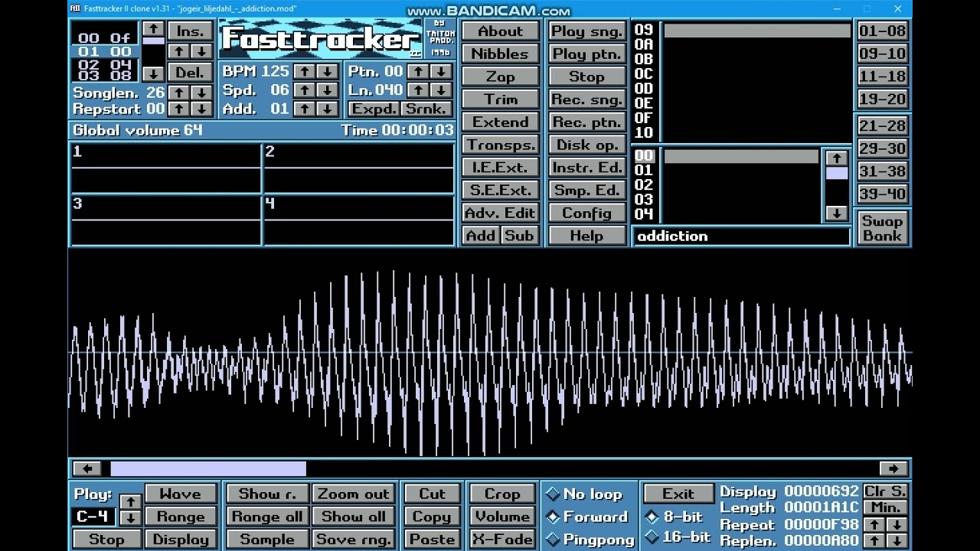Decrease Ptn. number with down arrow
Viewport: 980px width, 551px height.
point(440,71)
